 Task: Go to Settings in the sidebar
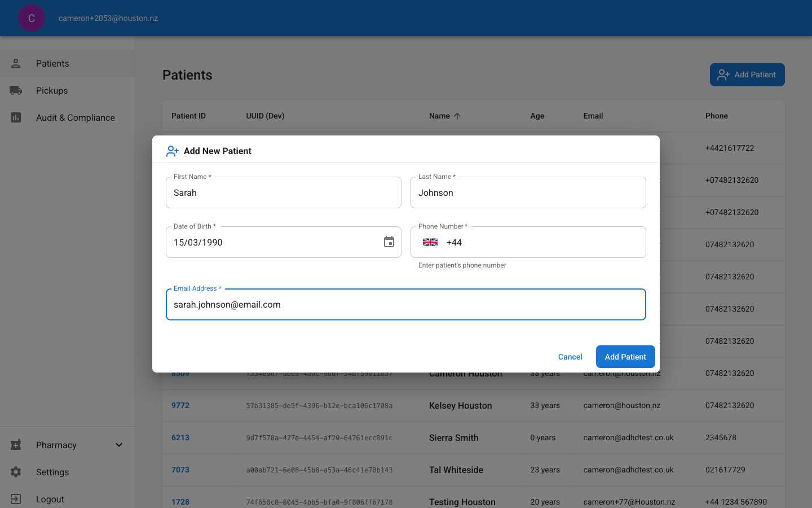pos(68,472)
